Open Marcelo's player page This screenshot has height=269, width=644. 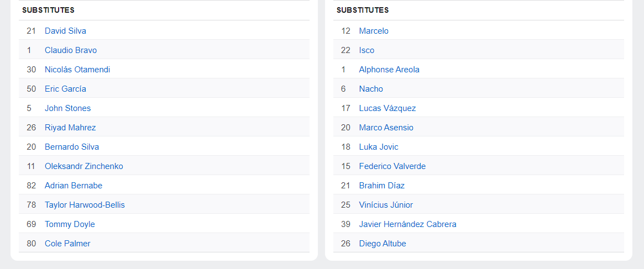(x=374, y=31)
